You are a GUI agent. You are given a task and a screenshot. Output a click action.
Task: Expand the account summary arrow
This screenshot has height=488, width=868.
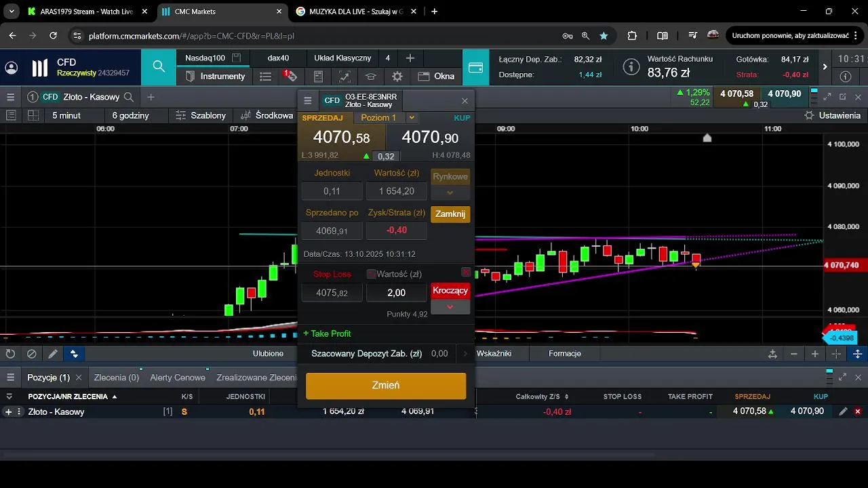[825, 67]
